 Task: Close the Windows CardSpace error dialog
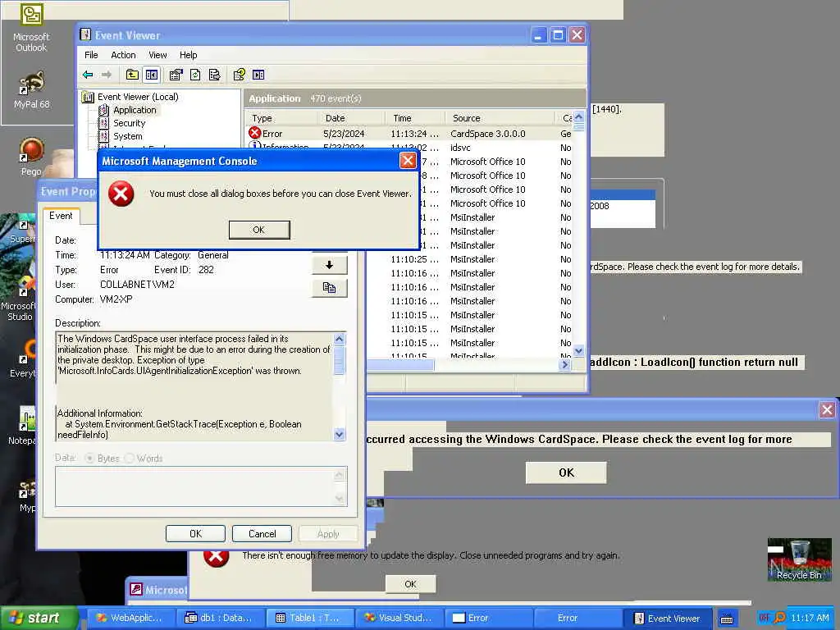tap(827, 410)
